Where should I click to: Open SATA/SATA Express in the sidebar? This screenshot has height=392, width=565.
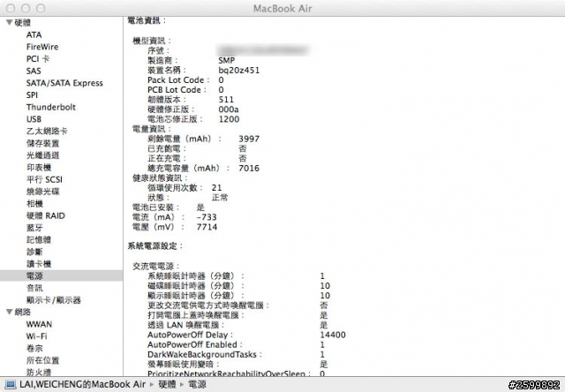coord(64,83)
